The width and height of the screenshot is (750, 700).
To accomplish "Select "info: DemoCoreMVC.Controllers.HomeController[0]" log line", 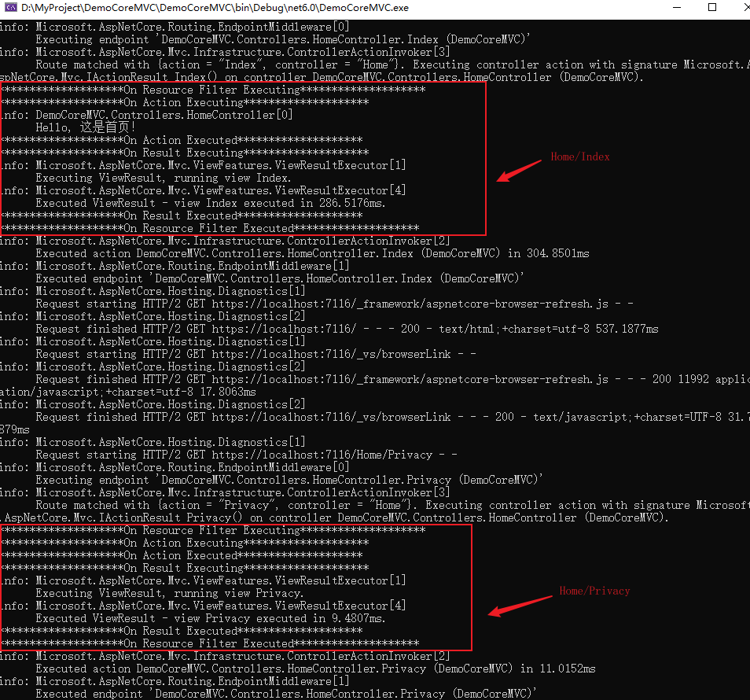I will click(x=146, y=115).
